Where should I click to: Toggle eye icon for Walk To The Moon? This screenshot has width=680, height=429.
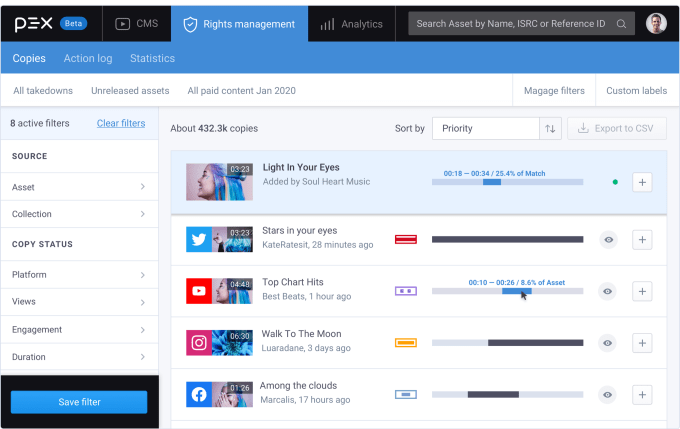pyautogui.click(x=607, y=342)
